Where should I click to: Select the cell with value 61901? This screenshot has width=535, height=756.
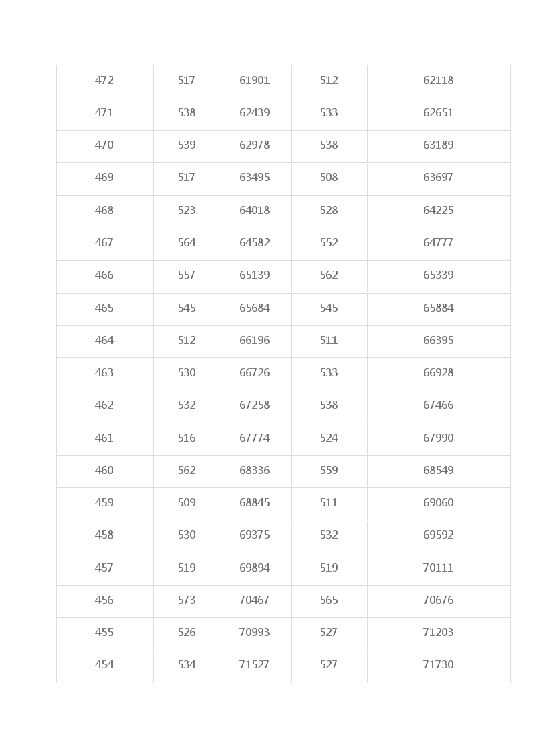[255, 81]
